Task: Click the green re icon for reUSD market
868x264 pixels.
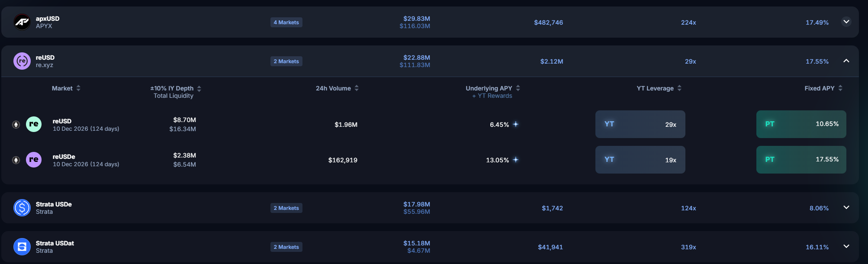Action: pos(34,124)
